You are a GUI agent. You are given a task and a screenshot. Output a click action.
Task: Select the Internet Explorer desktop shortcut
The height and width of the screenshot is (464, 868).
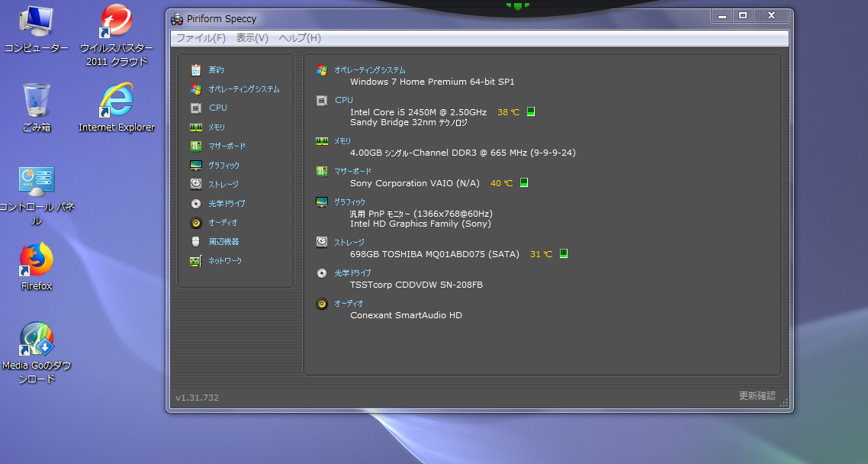click(x=117, y=108)
